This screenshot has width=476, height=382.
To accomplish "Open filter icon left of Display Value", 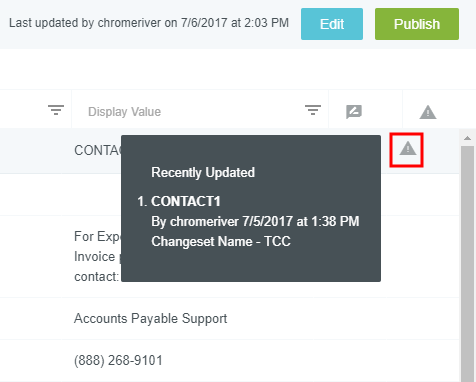I will [x=56, y=110].
